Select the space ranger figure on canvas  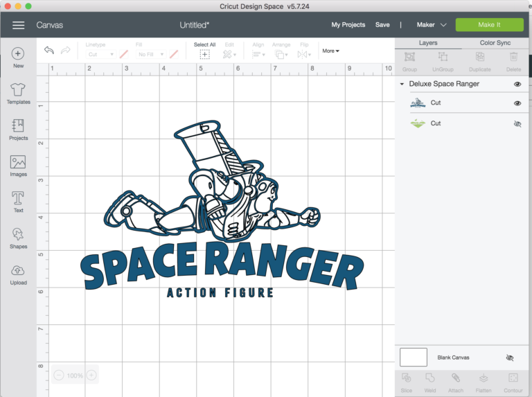coord(212,181)
